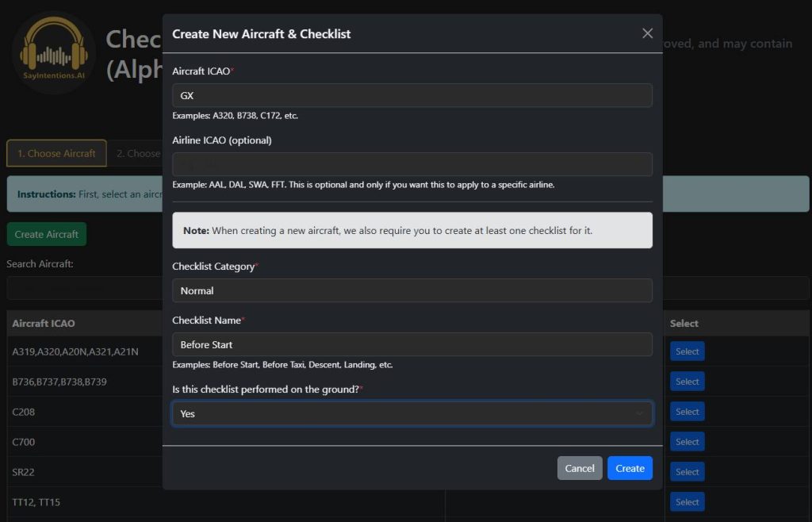This screenshot has height=522, width=812.
Task: Select the C700 aircraft row
Action: pyautogui.click(x=687, y=441)
